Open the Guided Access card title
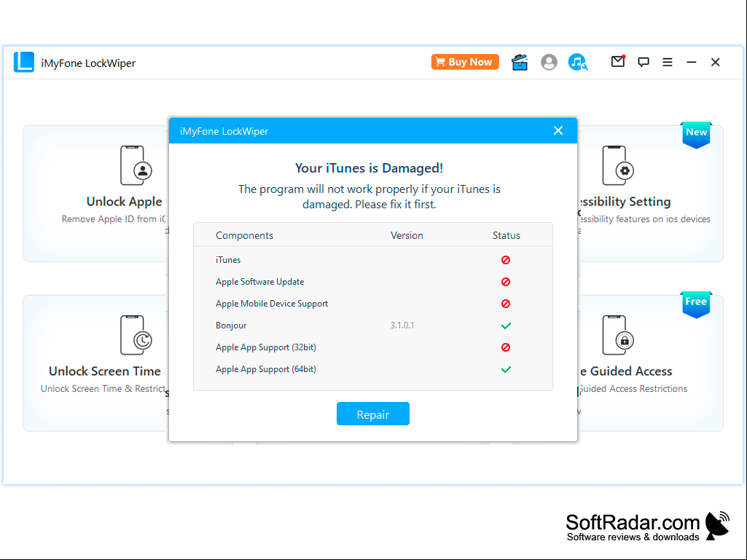 click(x=626, y=371)
